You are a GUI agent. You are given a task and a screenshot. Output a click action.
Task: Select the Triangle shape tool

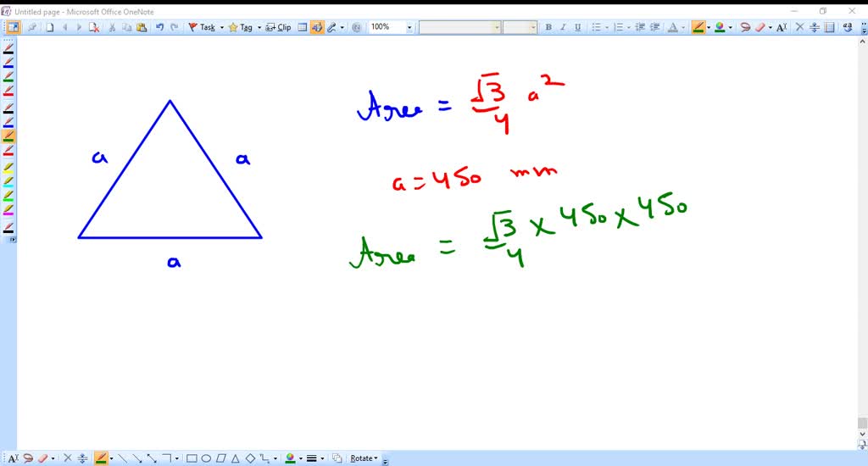tap(236, 458)
